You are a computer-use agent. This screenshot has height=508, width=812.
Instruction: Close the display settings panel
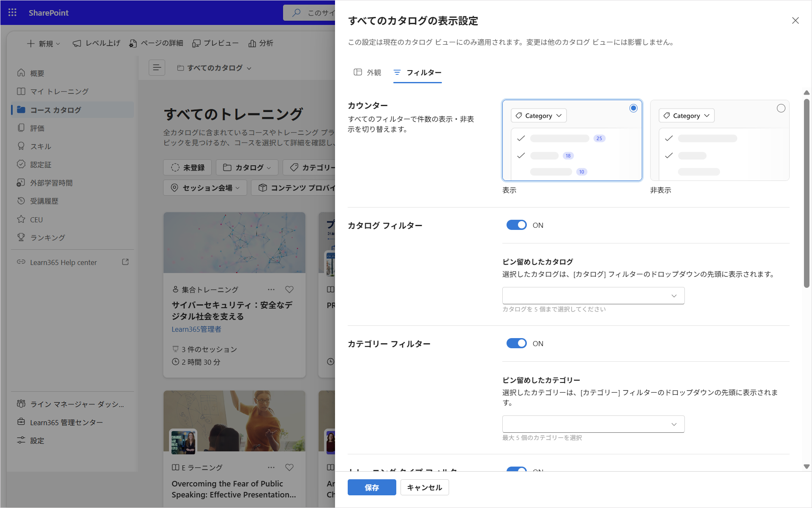click(x=795, y=21)
